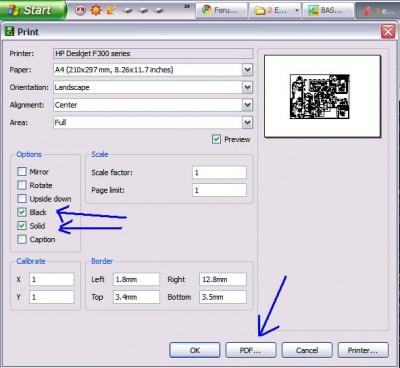Click the Calibrate Y input field
The height and width of the screenshot is (368, 400).
(52, 297)
